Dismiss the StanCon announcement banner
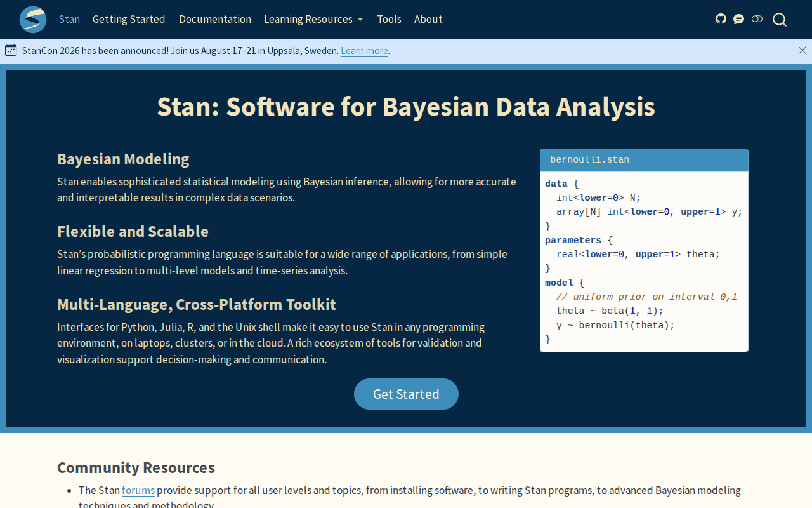 point(802,50)
